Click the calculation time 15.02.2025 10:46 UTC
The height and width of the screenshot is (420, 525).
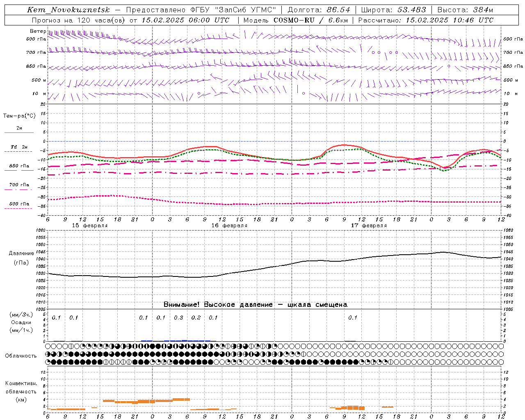450,20
